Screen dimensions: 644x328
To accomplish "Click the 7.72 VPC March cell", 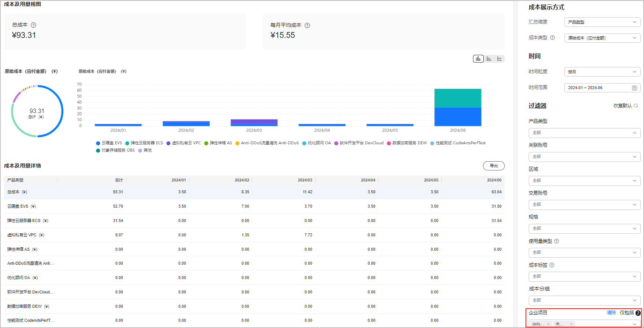I will (308, 235).
